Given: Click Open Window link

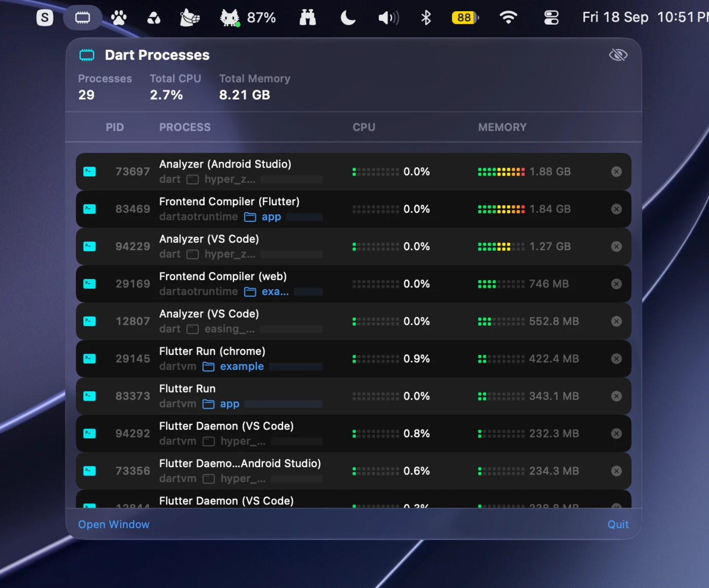Looking at the screenshot, I should [114, 525].
